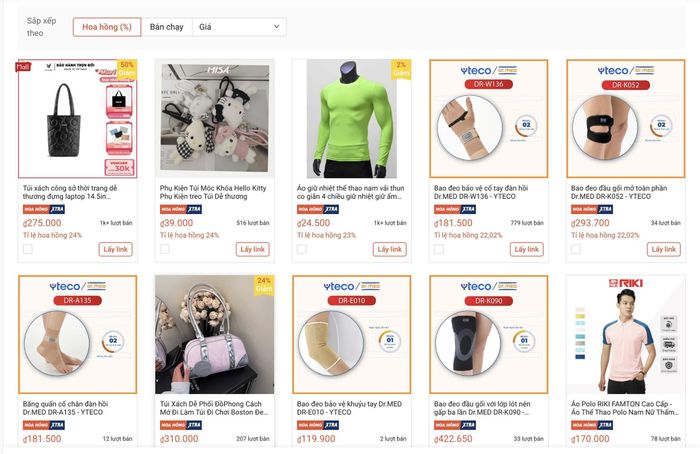Open the Giá sort dropdown

pos(239,27)
